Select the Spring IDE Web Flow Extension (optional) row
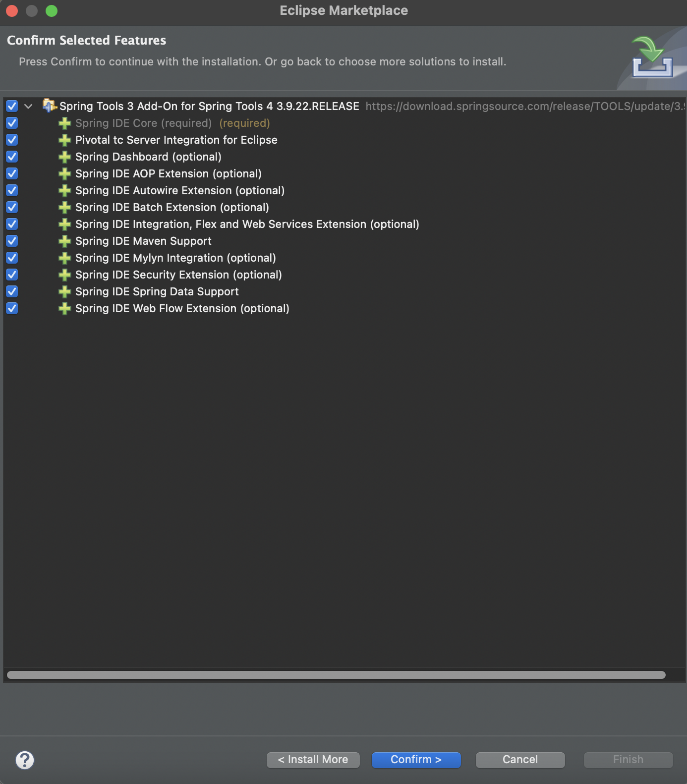This screenshot has width=687, height=784. coord(344,308)
